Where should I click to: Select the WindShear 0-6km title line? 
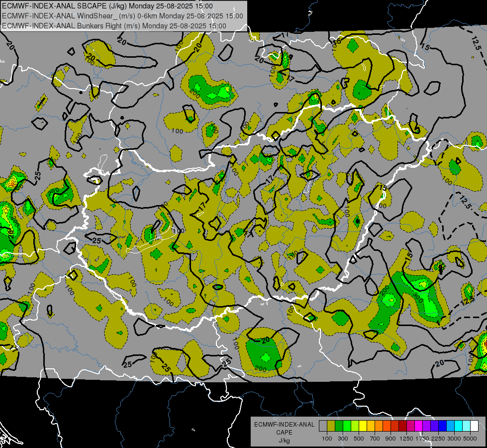tap(122, 16)
